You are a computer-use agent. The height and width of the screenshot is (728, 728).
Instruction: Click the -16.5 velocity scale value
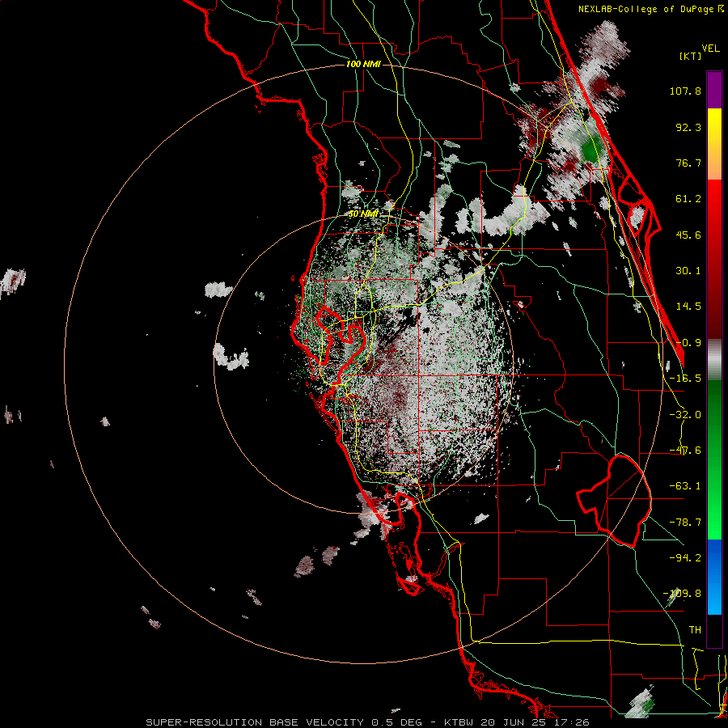pos(685,379)
